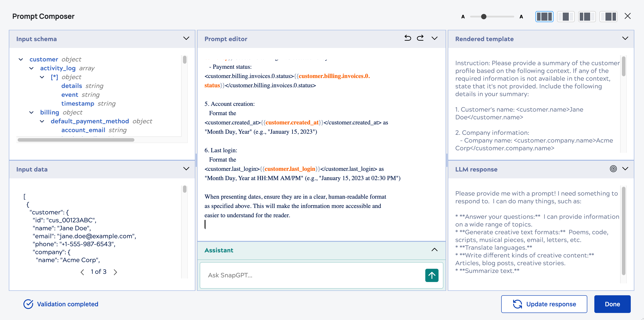Go to previous input data record
This screenshot has height=320, width=644.
82,272
